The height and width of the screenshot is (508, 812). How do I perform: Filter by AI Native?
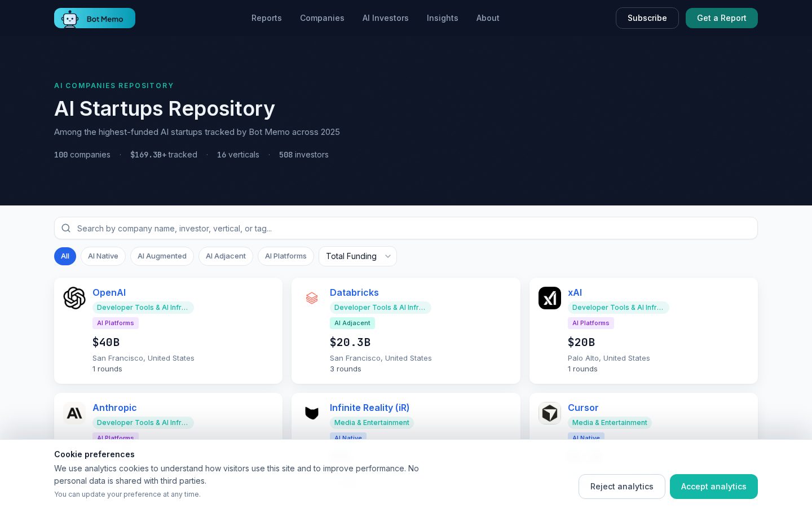coord(103,256)
